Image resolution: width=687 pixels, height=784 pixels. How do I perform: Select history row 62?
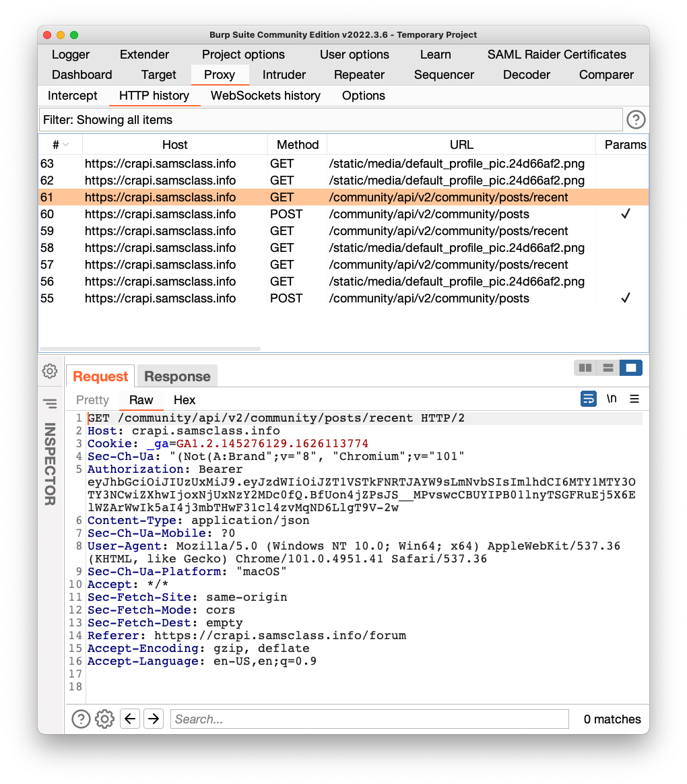pyautogui.click(x=343, y=181)
